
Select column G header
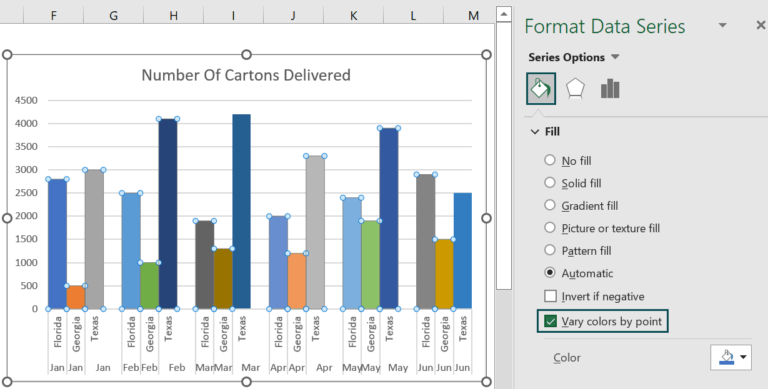pyautogui.click(x=113, y=15)
